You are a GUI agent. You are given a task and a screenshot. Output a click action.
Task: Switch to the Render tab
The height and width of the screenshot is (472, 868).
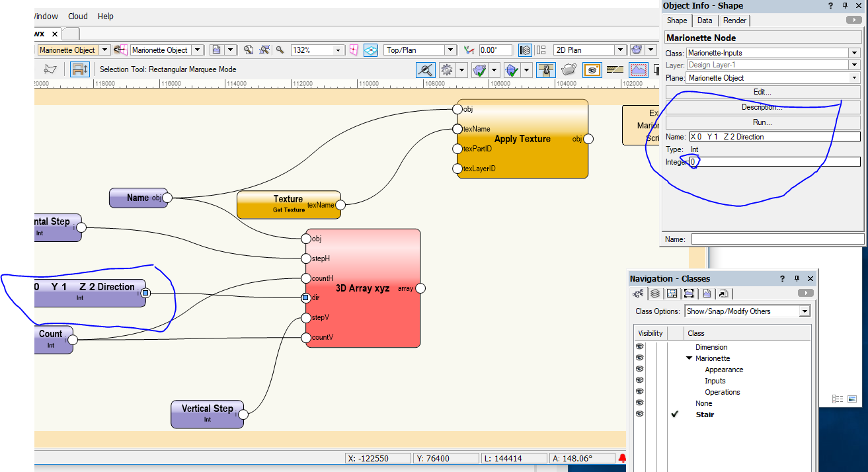[734, 20]
